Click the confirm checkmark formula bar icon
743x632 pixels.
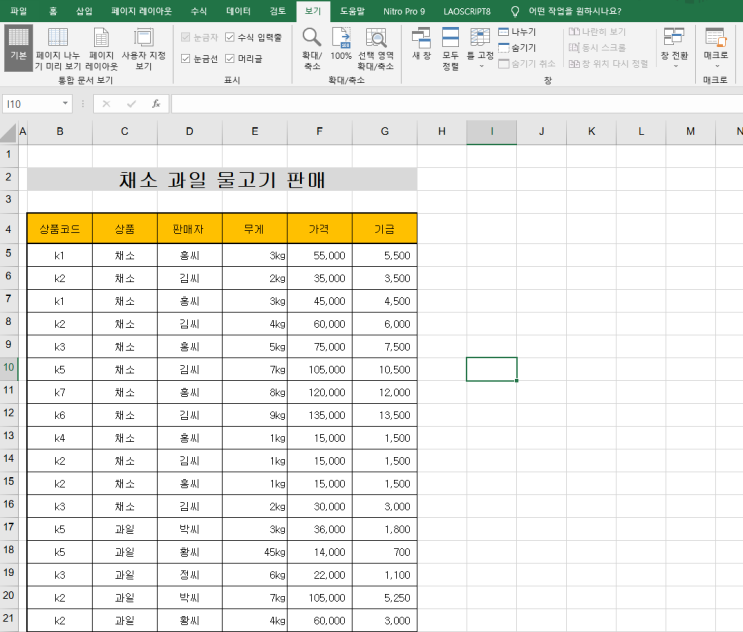(131, 104)
